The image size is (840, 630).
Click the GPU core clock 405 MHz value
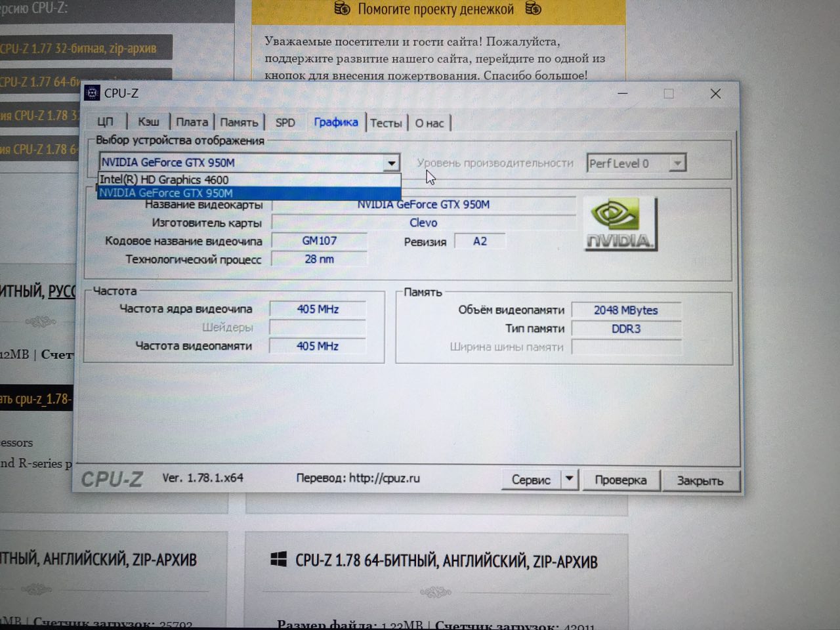point(318,309)
